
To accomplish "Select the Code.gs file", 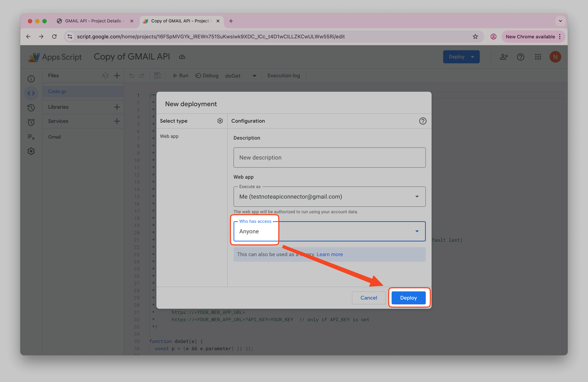I will (83, 91).
